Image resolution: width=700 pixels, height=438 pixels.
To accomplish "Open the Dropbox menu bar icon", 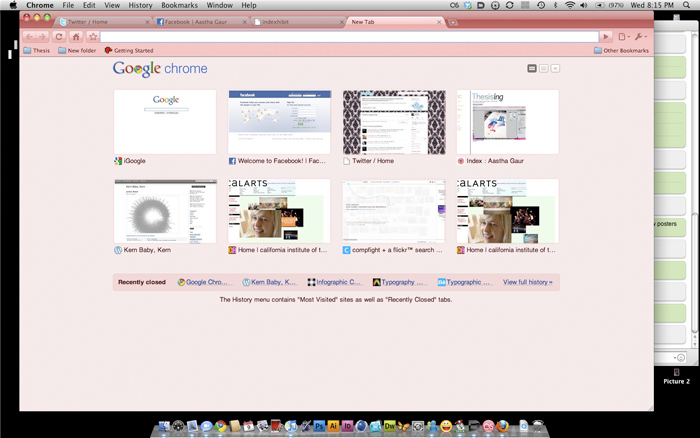I will point(467,5).
